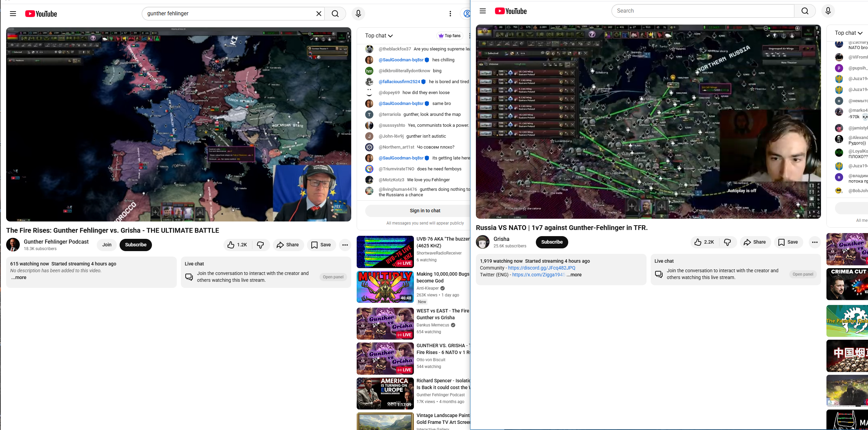Click Open panel for live chat in right window
This screenshot has height=430, width=868.
click(x=803, y=274)
